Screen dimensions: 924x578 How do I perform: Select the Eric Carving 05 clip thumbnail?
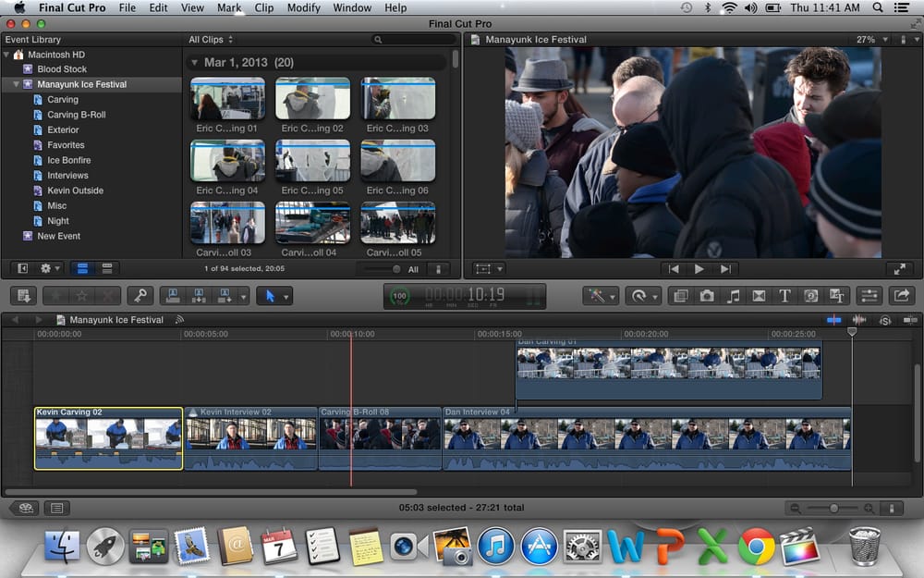[x=312, y=160]
